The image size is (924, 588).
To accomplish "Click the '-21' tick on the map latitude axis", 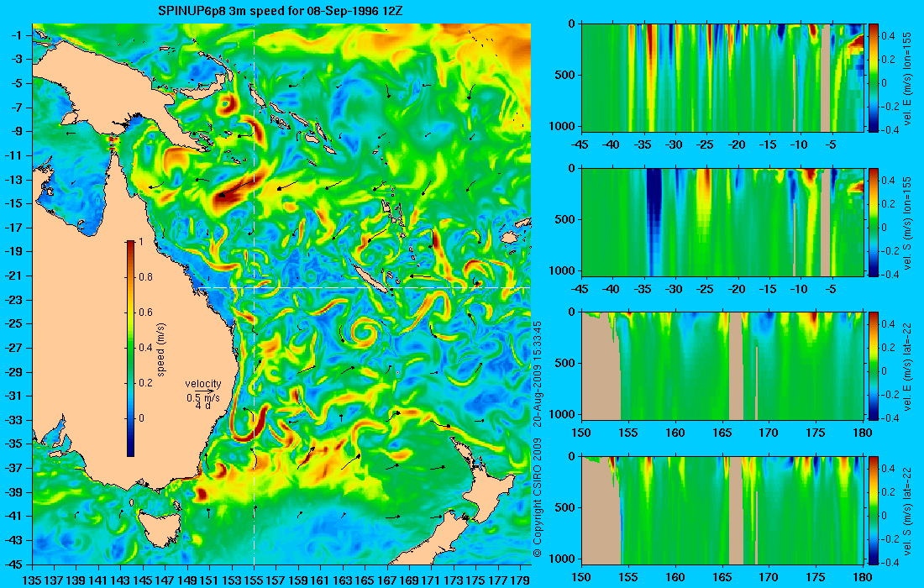I will (14, 276).
